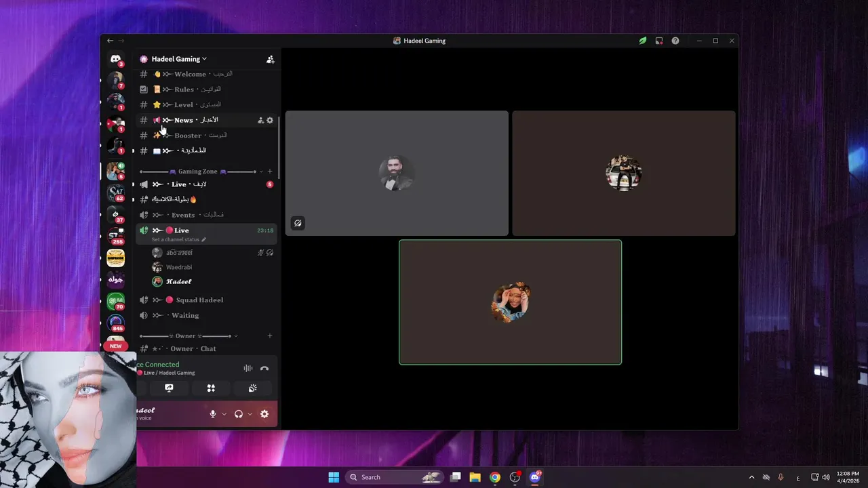
Task: Open server icon with badge 37
Action: [x=116, y=214]
